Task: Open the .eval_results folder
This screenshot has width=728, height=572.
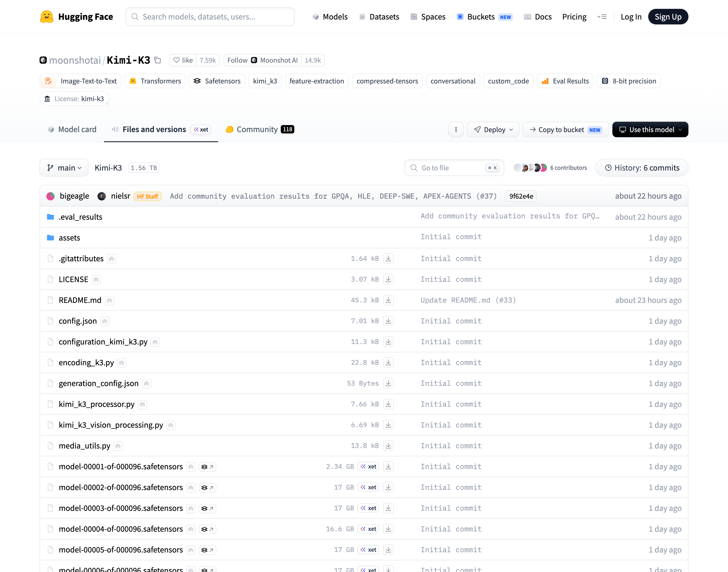Action: (x=80, y=217)
